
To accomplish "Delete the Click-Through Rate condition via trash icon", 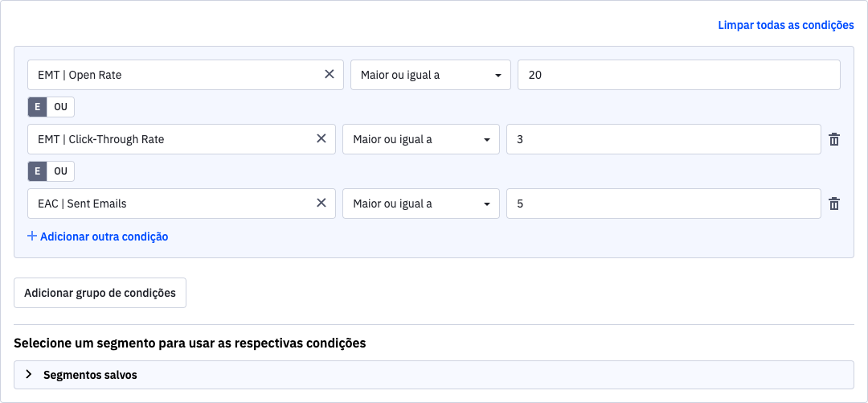I will pyautogui.click(x=834, y=139).
